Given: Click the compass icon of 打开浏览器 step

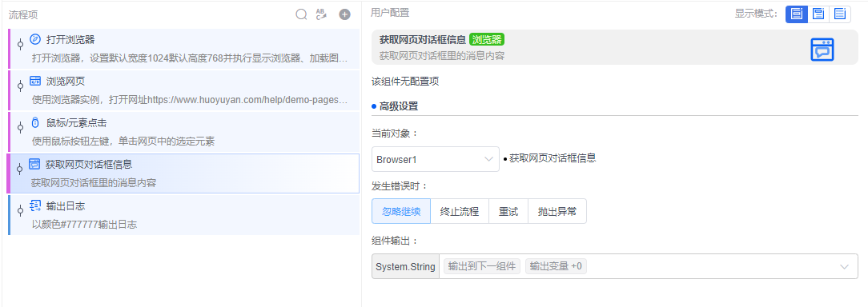Looking at the screenshot, I should (35, 39).
